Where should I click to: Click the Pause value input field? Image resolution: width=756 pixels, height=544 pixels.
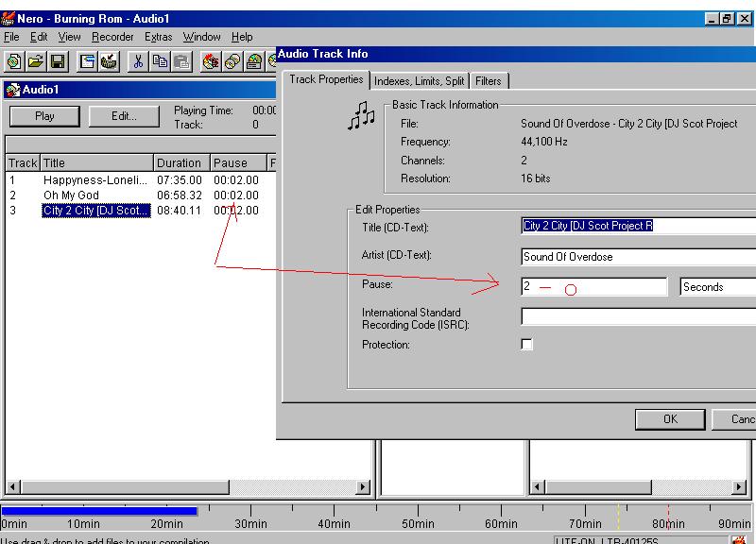click(x=593, y=286)
